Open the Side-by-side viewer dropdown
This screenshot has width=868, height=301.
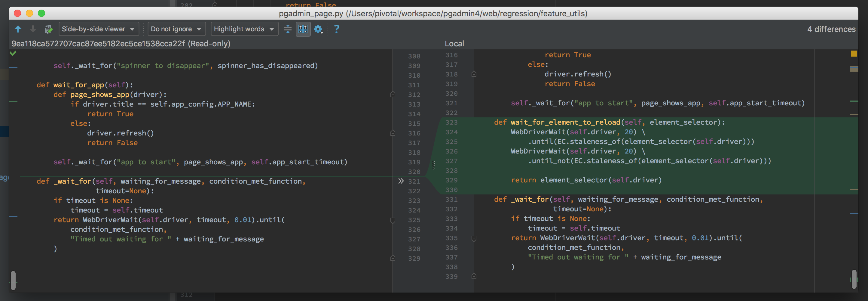[98, 29]
